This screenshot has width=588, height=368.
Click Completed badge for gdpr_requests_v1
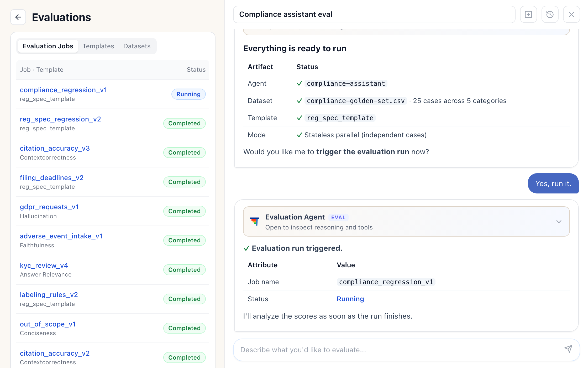(184, 211)
